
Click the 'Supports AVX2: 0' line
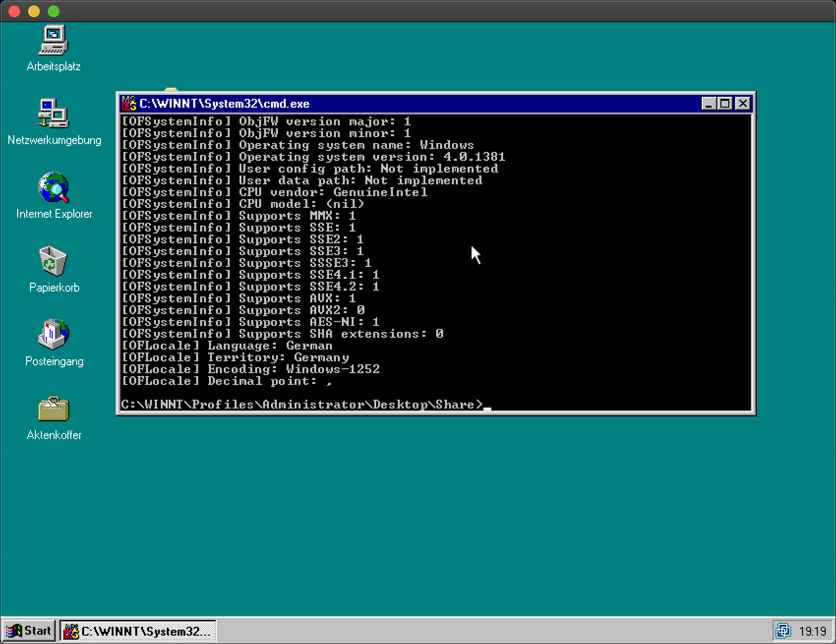(243, 310)
